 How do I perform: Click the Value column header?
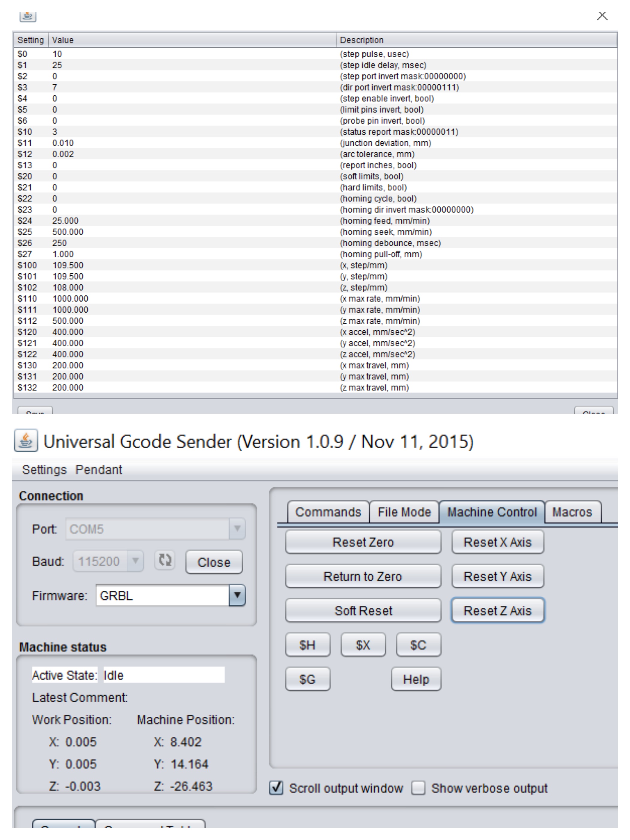tap(192, 40)
